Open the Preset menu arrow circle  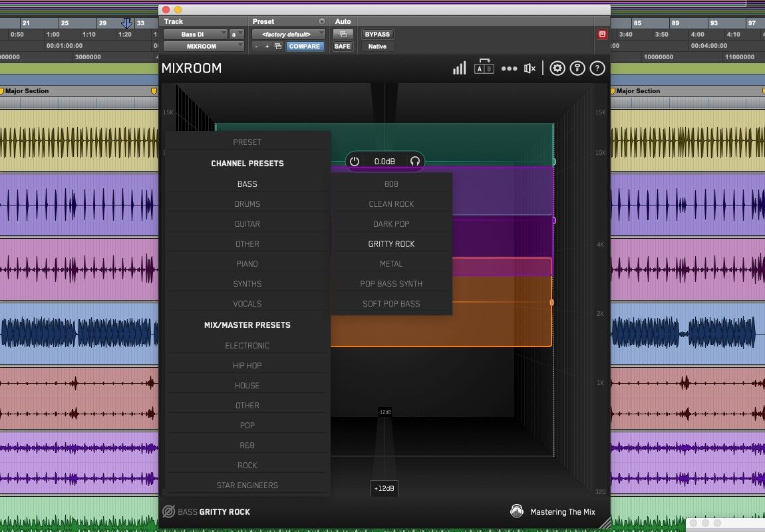click(x=321, y=21)
